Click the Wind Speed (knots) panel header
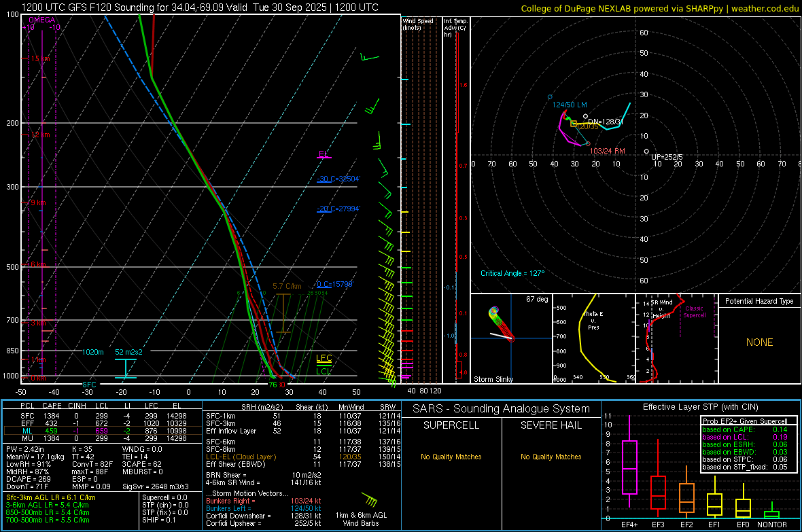Viewport: 802px width, 532px height. click(418, 24)
